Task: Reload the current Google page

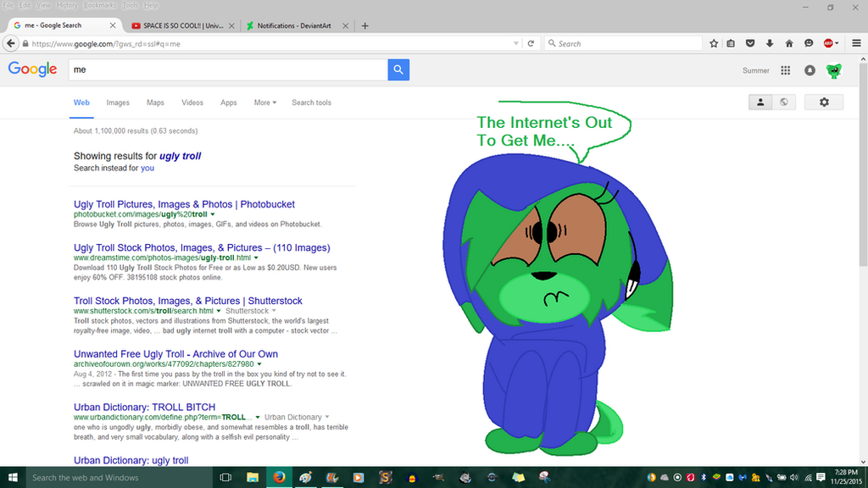Action: tap(531, 43)
